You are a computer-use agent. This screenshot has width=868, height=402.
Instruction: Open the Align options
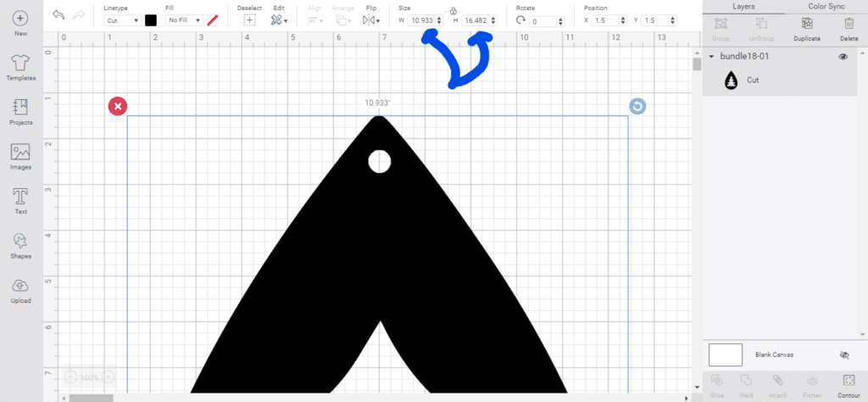tap(315, 20)
